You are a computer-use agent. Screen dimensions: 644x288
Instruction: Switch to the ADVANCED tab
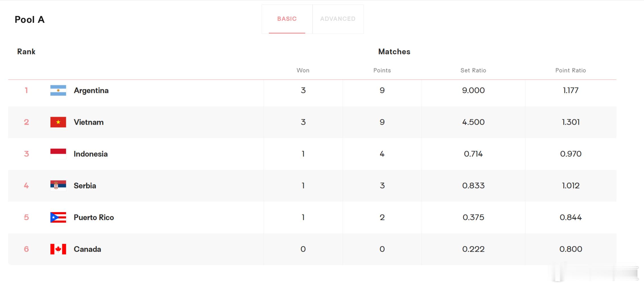pos(338,19)
